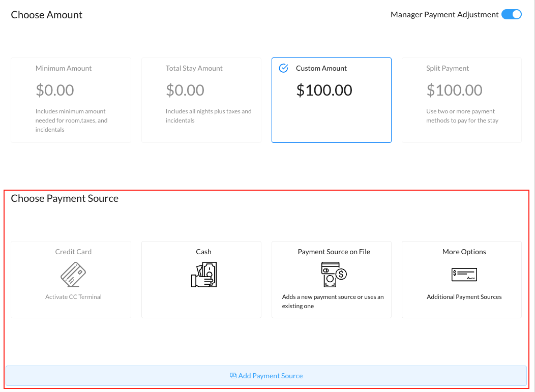Click the More Options title
The width and height of the screenshot is (535, 392).
click(464, 252)
